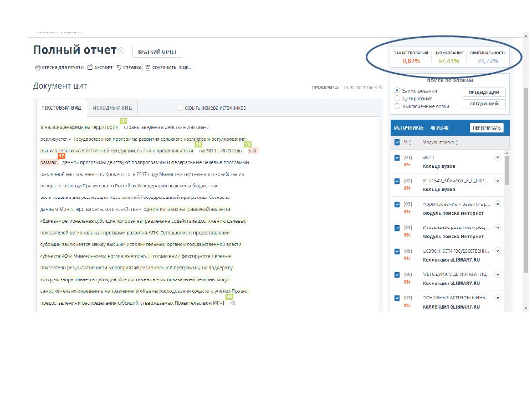Click the Модуль поиска Интернет label of [03]
The height and width of the screenshot is (399, 532).
453,213
